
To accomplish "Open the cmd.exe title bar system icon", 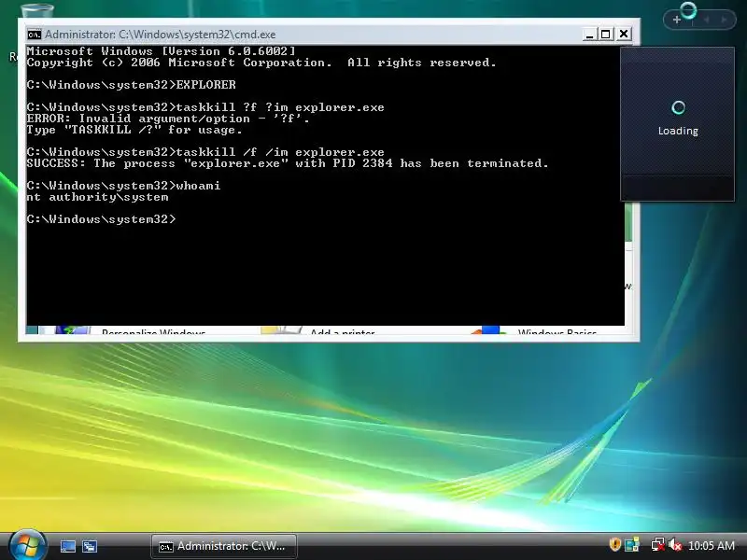I will click(x=34, y=35).
